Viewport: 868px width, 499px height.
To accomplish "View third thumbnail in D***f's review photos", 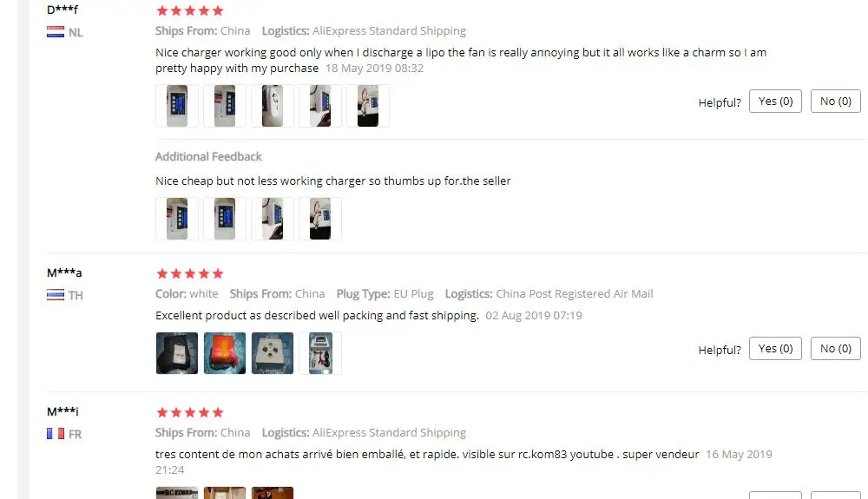I will tap(273, 106).
